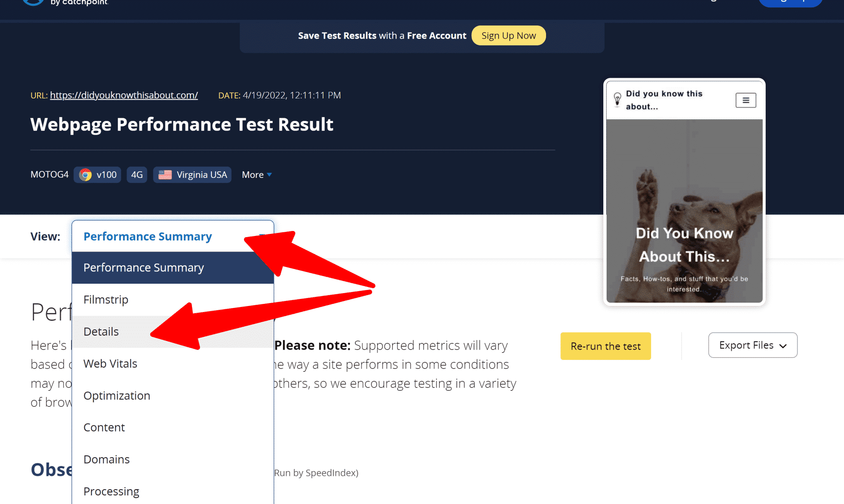Select Details from the View dropdown menu
This screenshot has height=504, width=844.
click(x=100, y=331)
